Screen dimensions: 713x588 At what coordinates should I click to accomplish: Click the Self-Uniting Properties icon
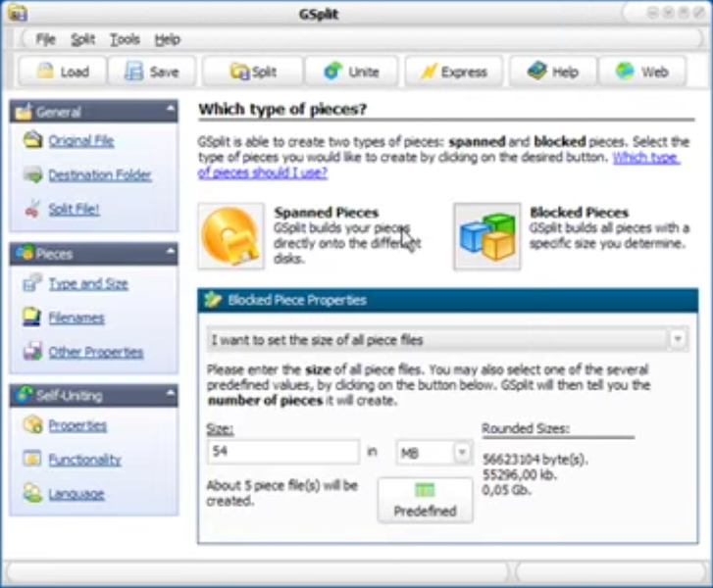pos(32,424)
